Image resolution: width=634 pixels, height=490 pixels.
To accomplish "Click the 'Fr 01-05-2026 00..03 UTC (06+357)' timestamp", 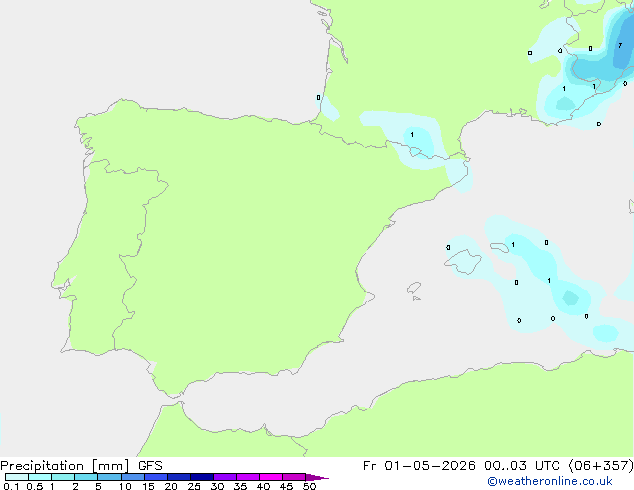I will pos(498,466).
